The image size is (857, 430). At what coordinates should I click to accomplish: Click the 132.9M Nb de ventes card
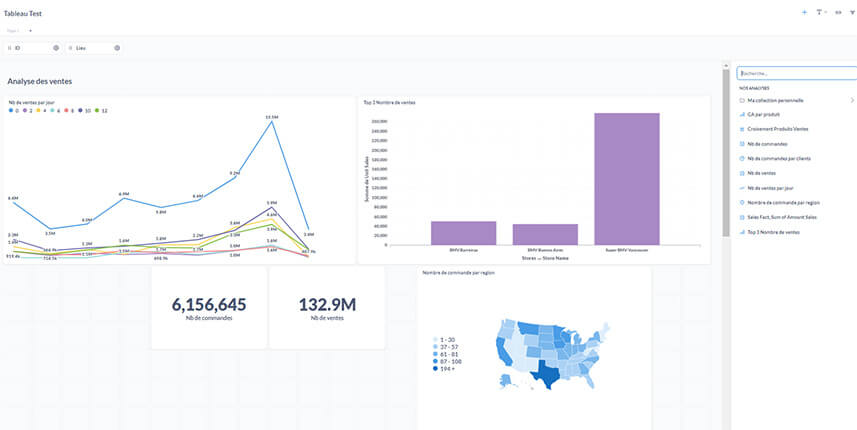(x=327, y=308)
